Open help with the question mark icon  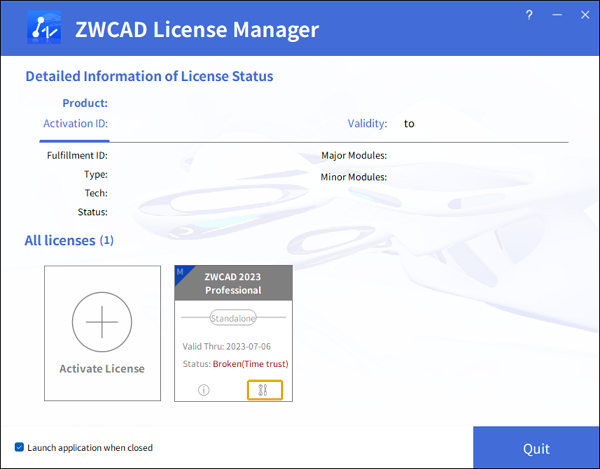[x=529, y=15]
